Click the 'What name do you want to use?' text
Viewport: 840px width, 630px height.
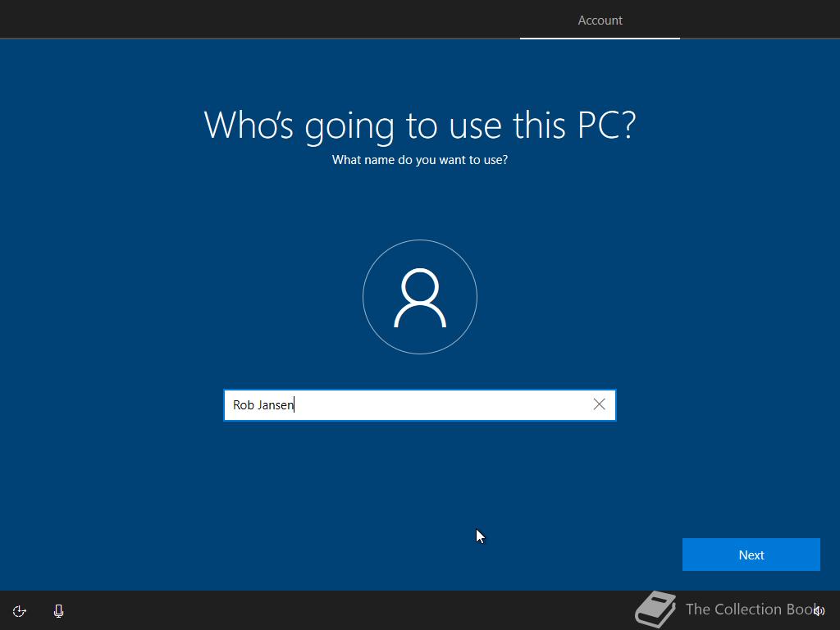[x=420, y=160]
